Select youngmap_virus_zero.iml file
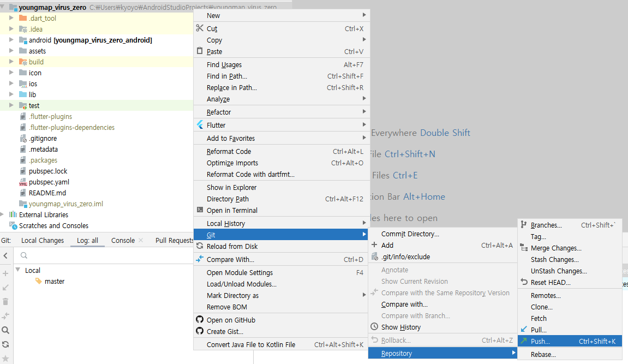 coord(65,204)
